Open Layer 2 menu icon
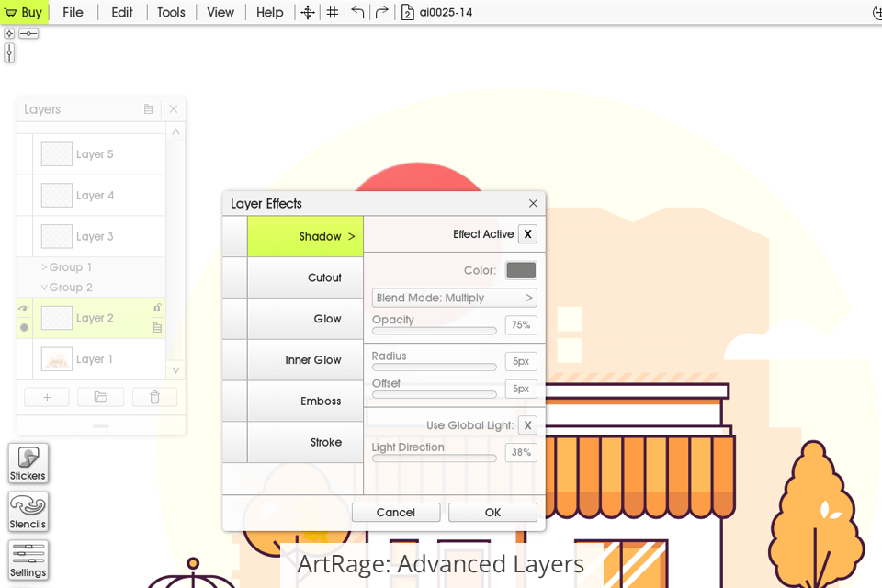 point(157,327)
